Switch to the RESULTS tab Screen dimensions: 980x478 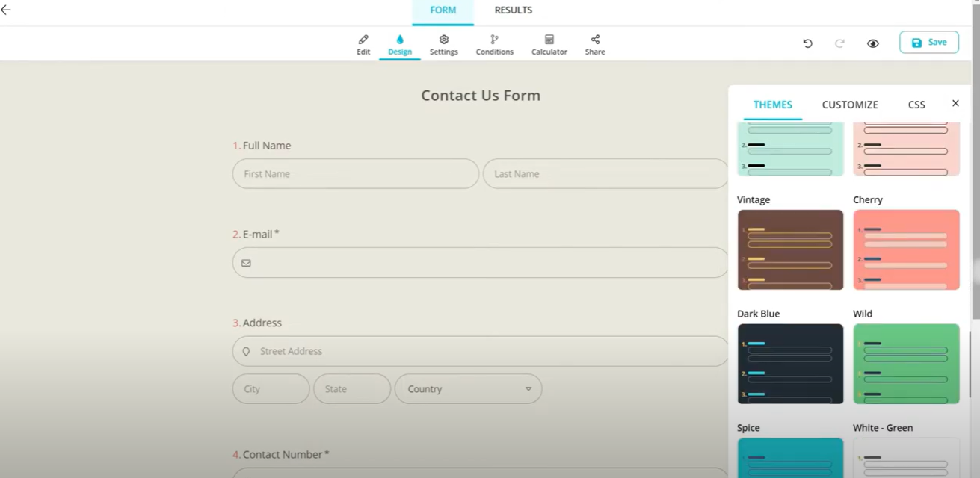pyautogui.click(x=513, y=10)
